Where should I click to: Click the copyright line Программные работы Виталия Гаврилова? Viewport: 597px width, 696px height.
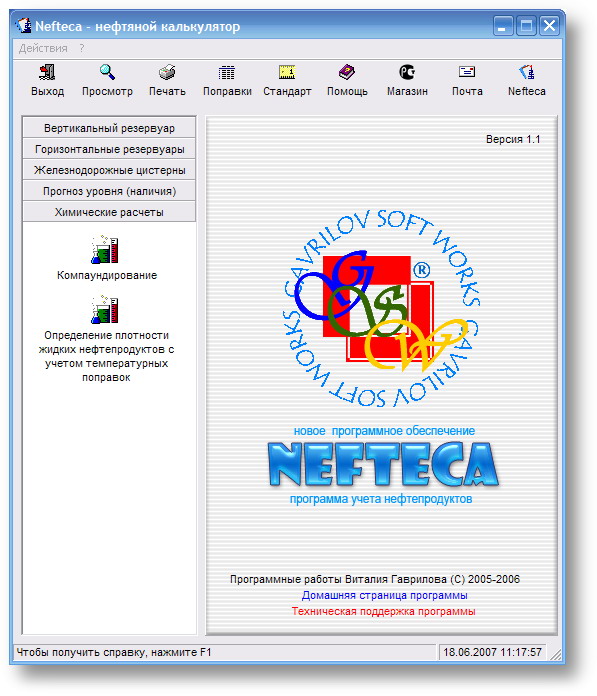point(375,579)
